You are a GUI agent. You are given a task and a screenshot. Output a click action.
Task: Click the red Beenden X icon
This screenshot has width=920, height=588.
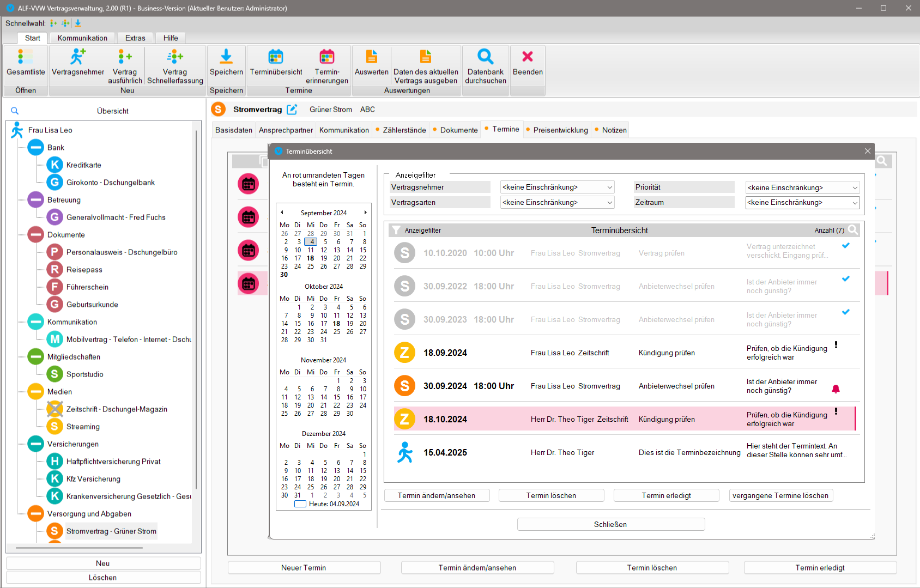(528, 57)
